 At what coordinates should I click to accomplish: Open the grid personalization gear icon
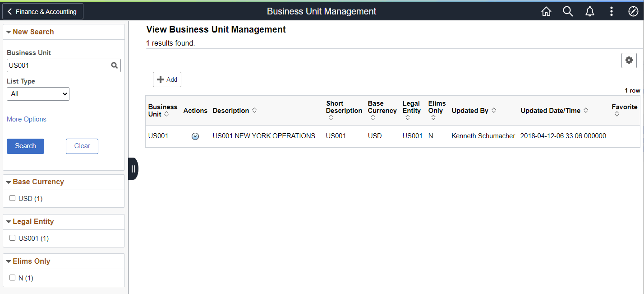click(x=629, y=60)
